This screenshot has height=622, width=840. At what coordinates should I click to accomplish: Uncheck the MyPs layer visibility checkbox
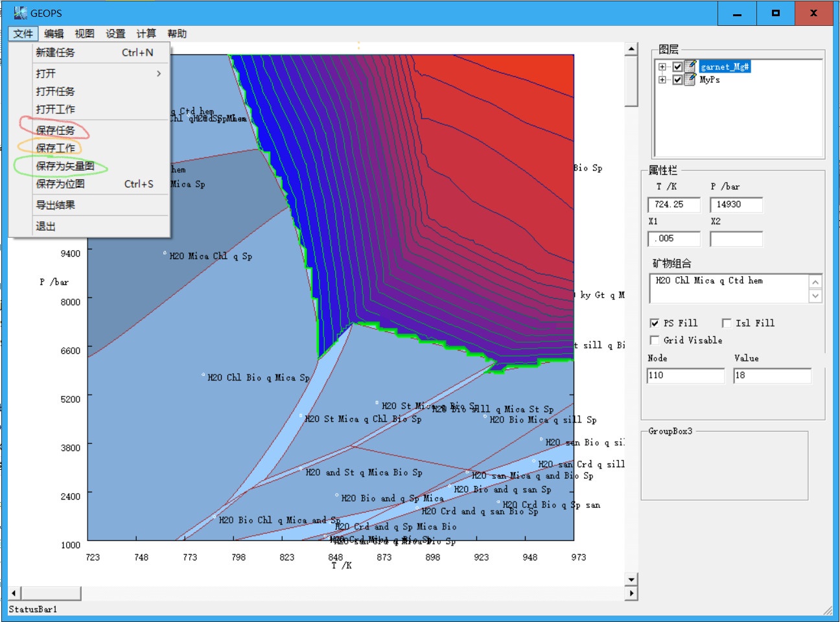[677, 80]
